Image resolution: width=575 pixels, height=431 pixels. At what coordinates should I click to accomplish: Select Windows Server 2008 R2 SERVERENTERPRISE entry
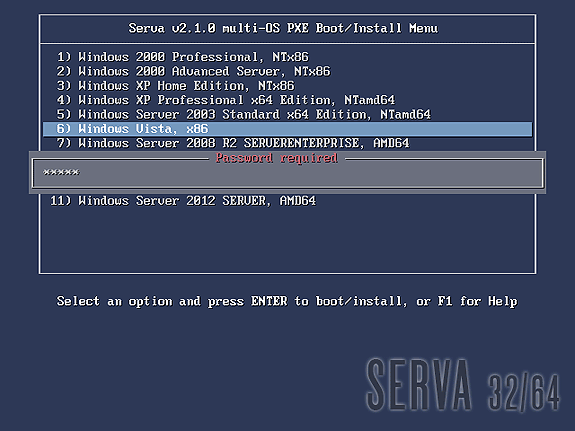pyautogui.click(x=233, y=143)
